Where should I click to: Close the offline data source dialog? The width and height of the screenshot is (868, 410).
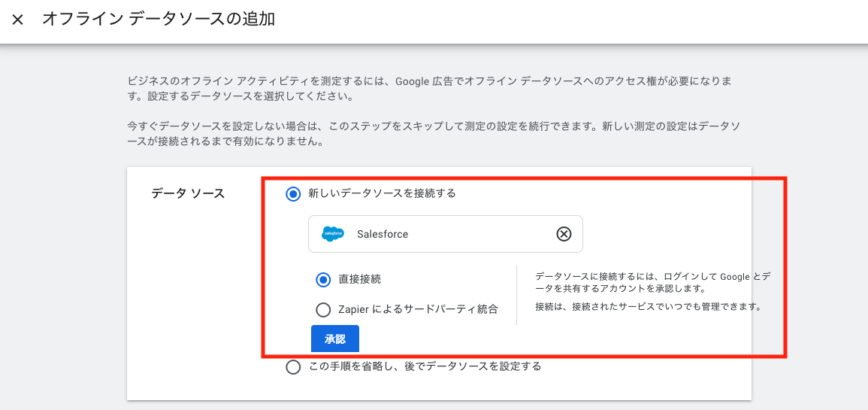tap(18, 20)
